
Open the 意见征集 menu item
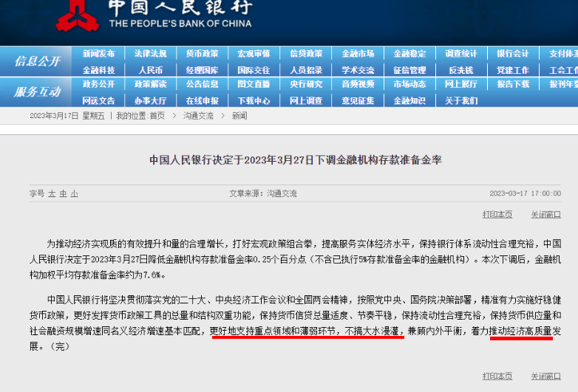pyautogui.click(x=358, y=101)
